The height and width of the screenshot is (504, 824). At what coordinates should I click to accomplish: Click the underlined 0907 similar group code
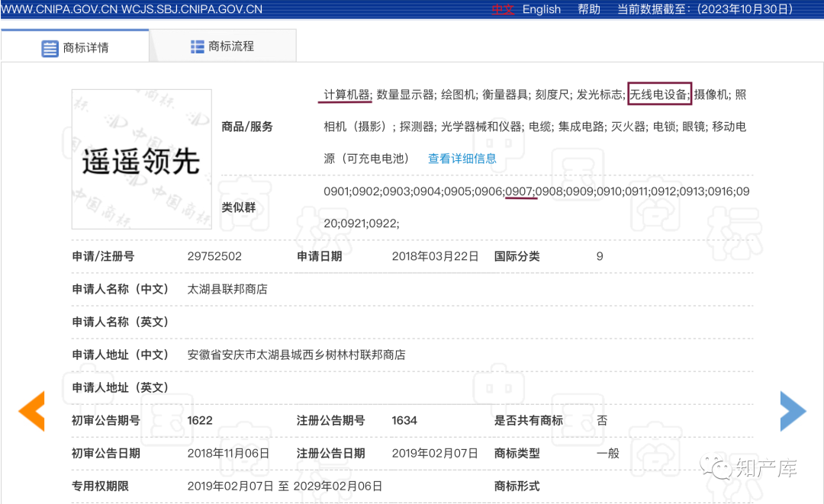pos(520,191)
